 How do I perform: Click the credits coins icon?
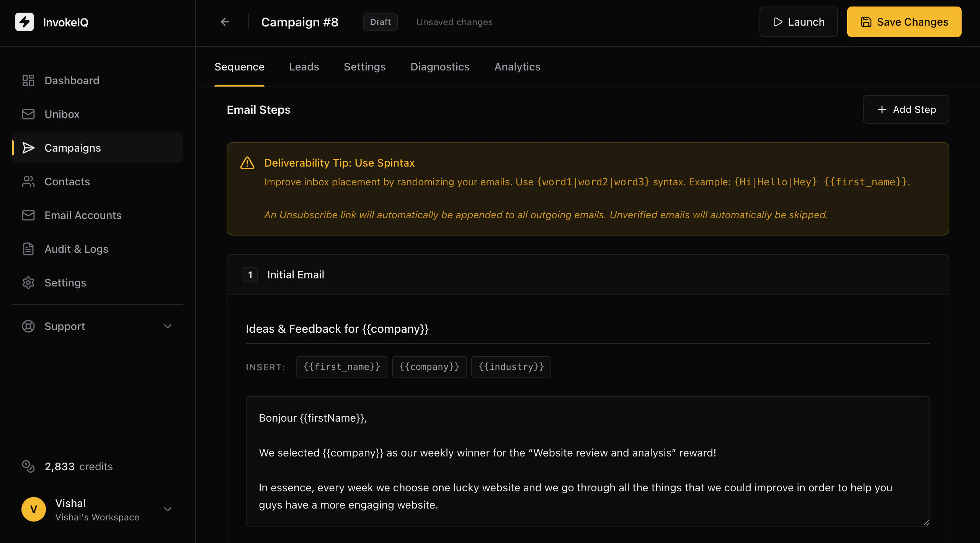click(x=28, y=466)
